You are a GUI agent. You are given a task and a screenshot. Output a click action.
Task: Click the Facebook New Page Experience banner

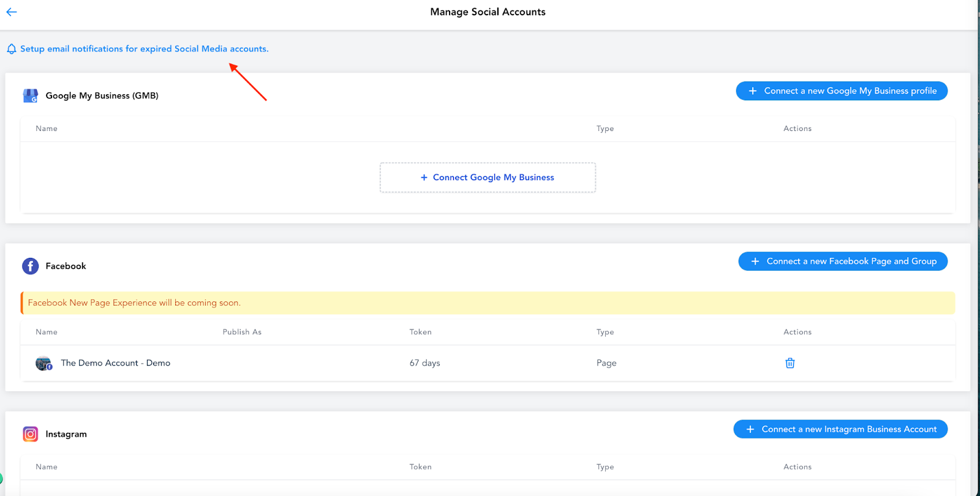pyautogui.click(x=488, y=303)
